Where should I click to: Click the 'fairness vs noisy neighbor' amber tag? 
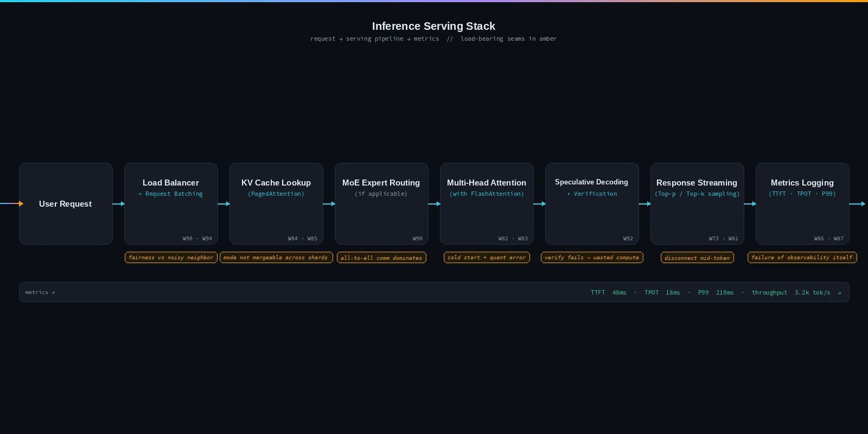[171, 257]
